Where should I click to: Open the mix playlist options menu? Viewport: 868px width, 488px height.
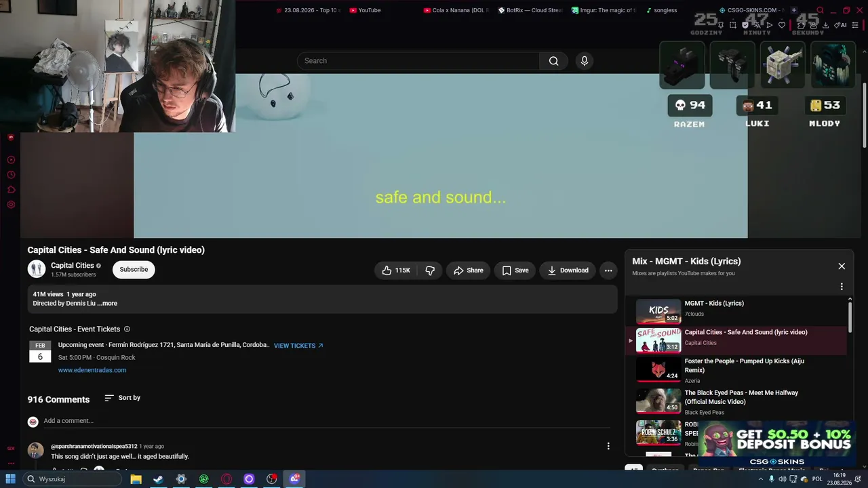coord(842,287)
